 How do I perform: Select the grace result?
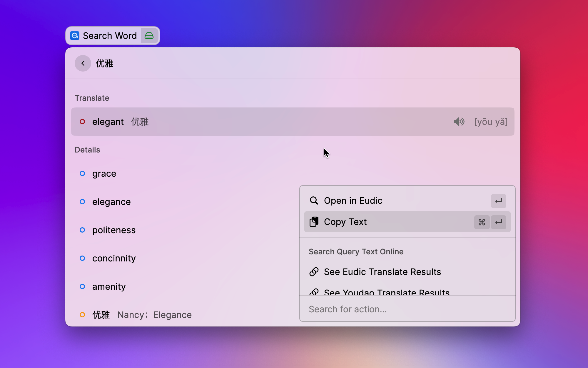pos(104,173)
